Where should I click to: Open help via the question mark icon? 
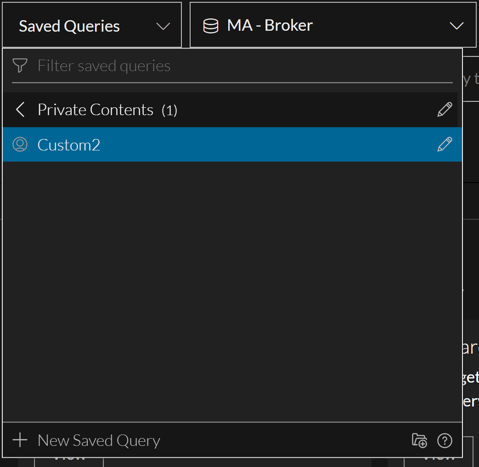click(x=445, y=441)
